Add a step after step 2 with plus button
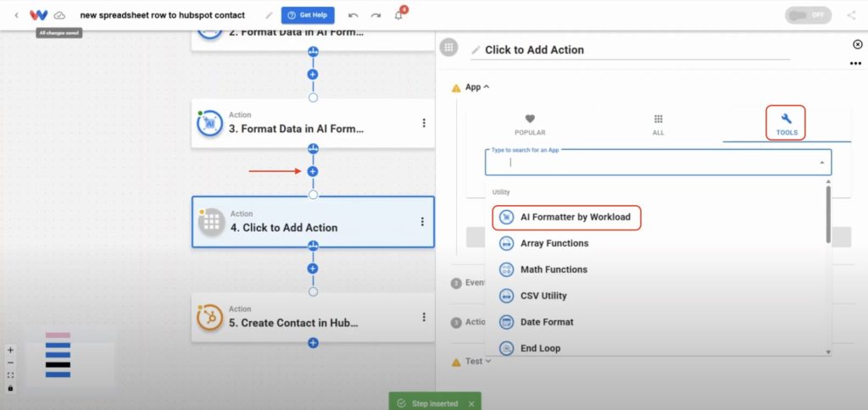Screen dimensions: 868x410 coord(313,75)
